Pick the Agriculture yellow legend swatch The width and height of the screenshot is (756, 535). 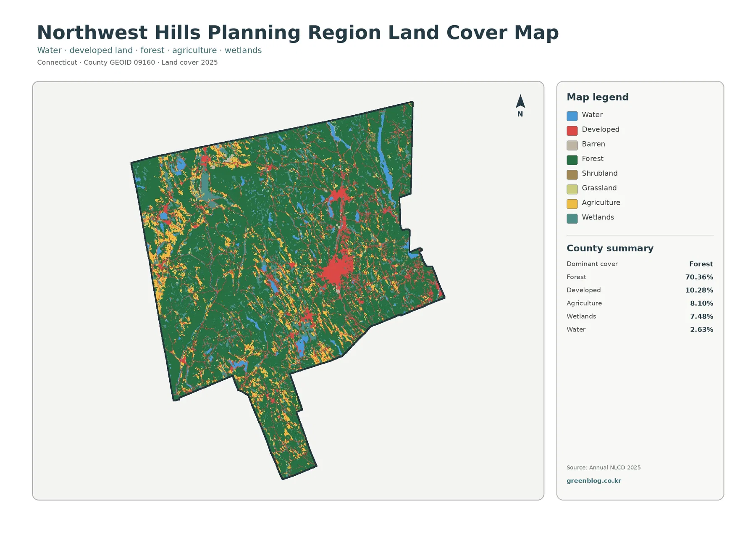point(572,204)
